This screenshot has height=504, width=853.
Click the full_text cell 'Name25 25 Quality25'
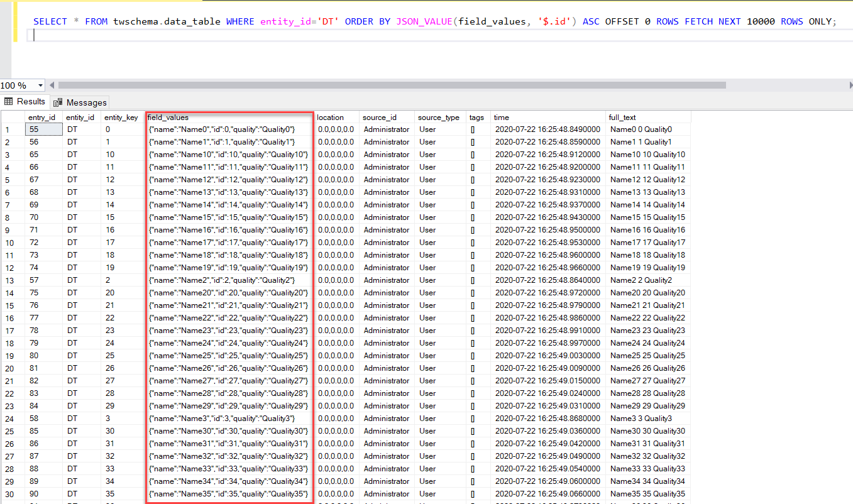coord(649,356)
